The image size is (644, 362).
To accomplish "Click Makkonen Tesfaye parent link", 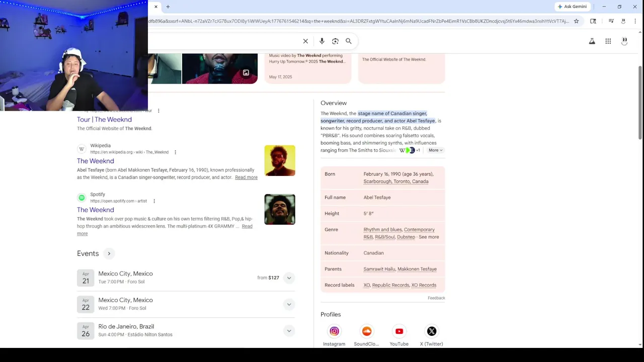I will tap(417, 269).
